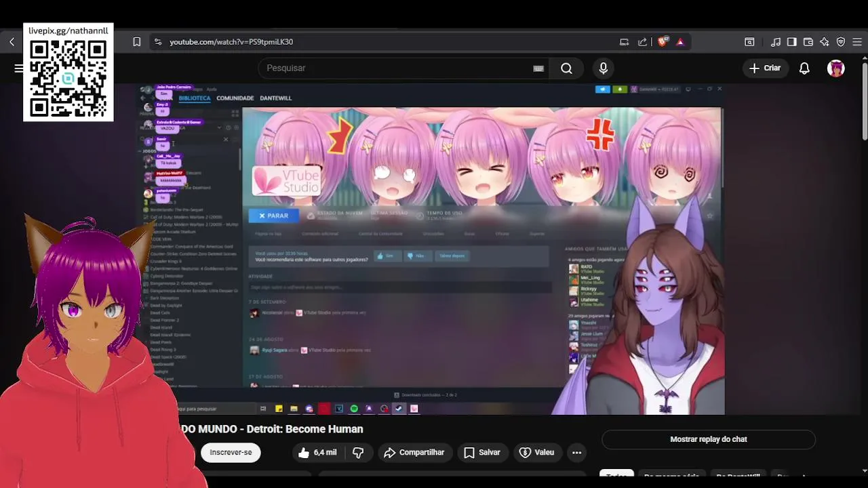Select BIBLIOTECA tab in Steam video
The height and width of the screenshot is (488, 868).
195,98
